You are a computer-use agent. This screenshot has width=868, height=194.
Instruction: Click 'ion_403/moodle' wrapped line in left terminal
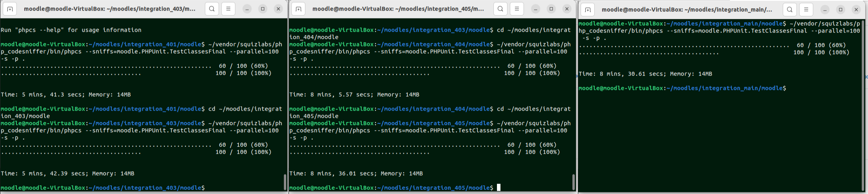click(25, 116)
